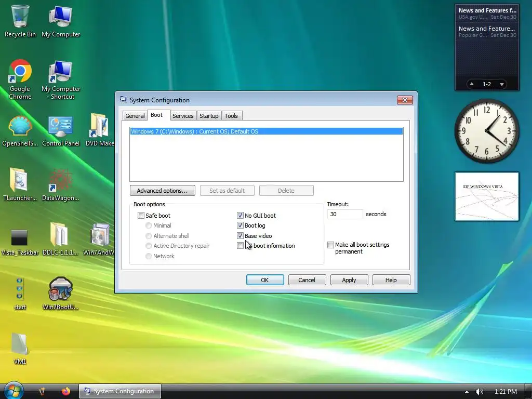Screen dimensions: 532x399
Task: Click the Delete boot entry button
Action: pyautogui.click(x=286, y=190)
